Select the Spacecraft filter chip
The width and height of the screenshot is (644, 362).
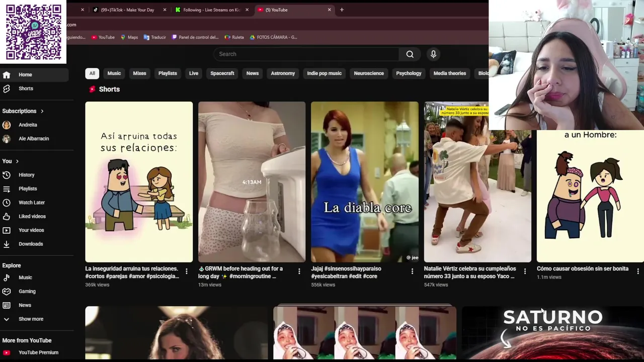222,73
